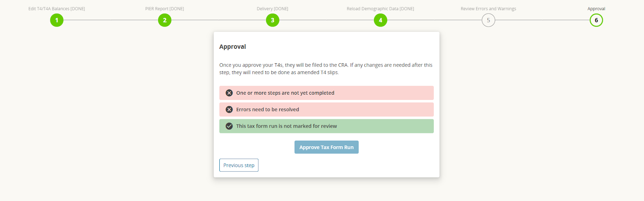This screenshot has width=644, height=201.
Task: Click the step 1 circle in stepper
Action: [57, 20]
